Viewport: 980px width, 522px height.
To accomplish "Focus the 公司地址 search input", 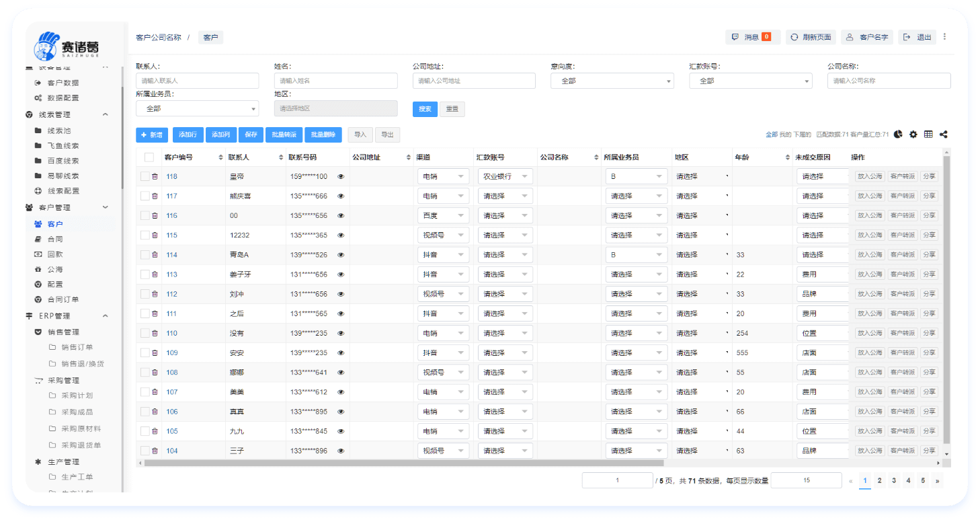I will (474, 81).
